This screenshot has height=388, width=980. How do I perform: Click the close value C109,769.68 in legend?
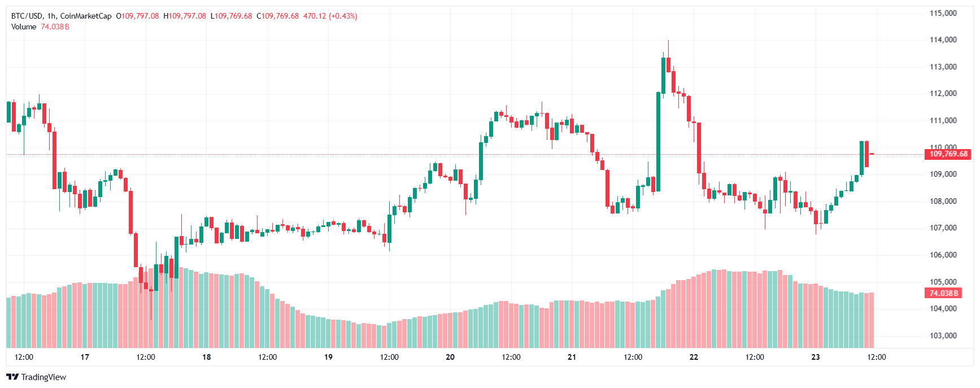click(278, 16)
